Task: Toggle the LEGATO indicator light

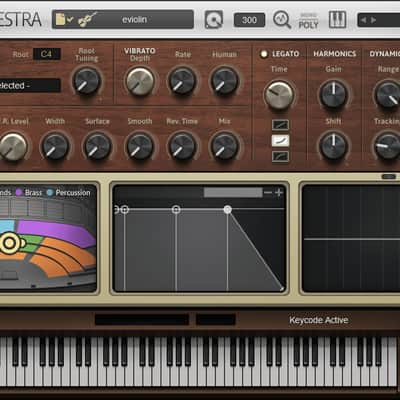Action: (x=264, y=54)
